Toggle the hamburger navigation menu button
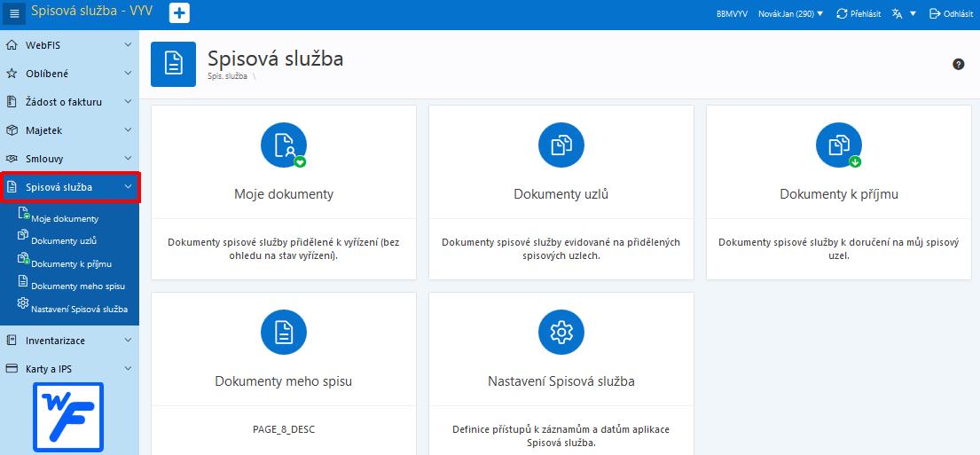This screenshot has width=980, height=455. (14, 13)
